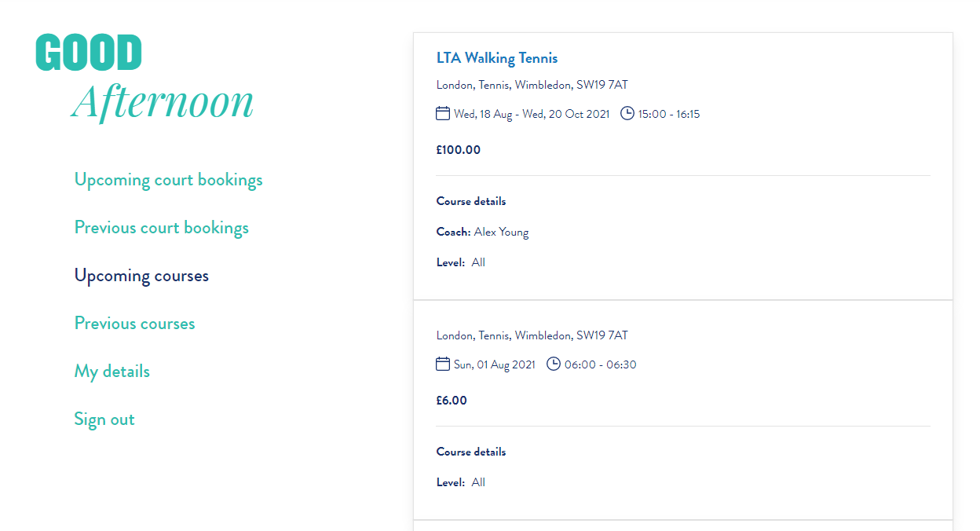Open the Previous courses page
Image resolution: width=980 pixels, height=531 pixels.
coord(134,324)
